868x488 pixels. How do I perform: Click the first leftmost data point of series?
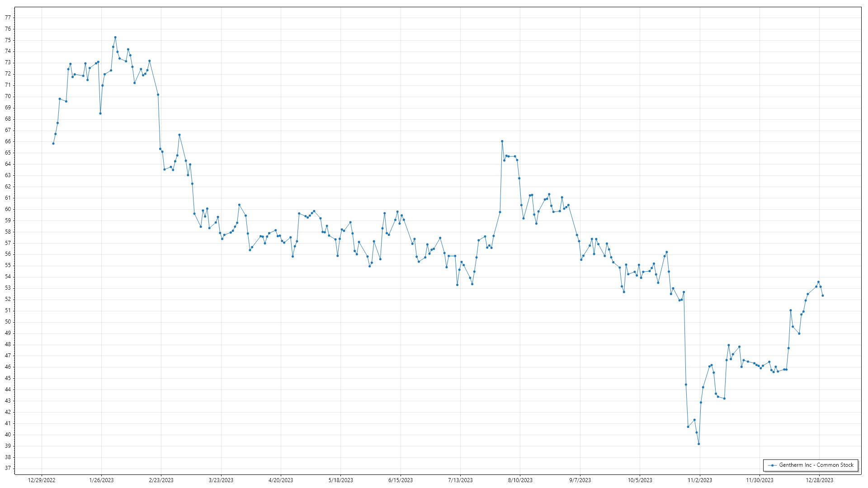53,144
